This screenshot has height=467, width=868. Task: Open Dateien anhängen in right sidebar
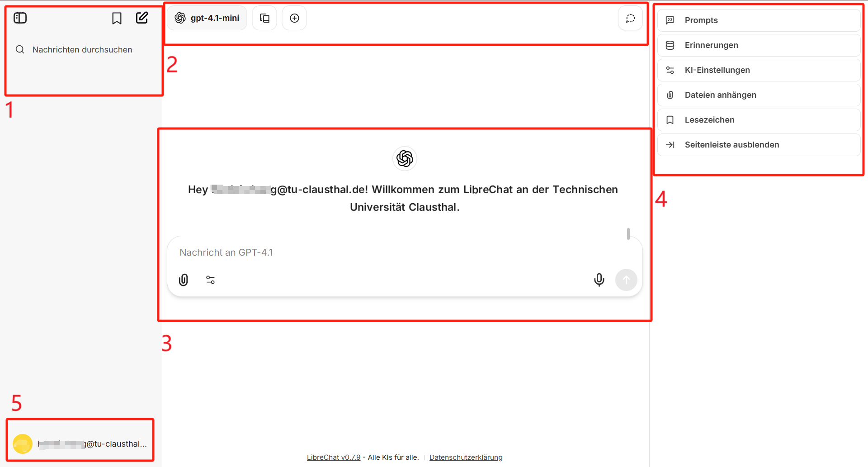[x=759, y=95]
